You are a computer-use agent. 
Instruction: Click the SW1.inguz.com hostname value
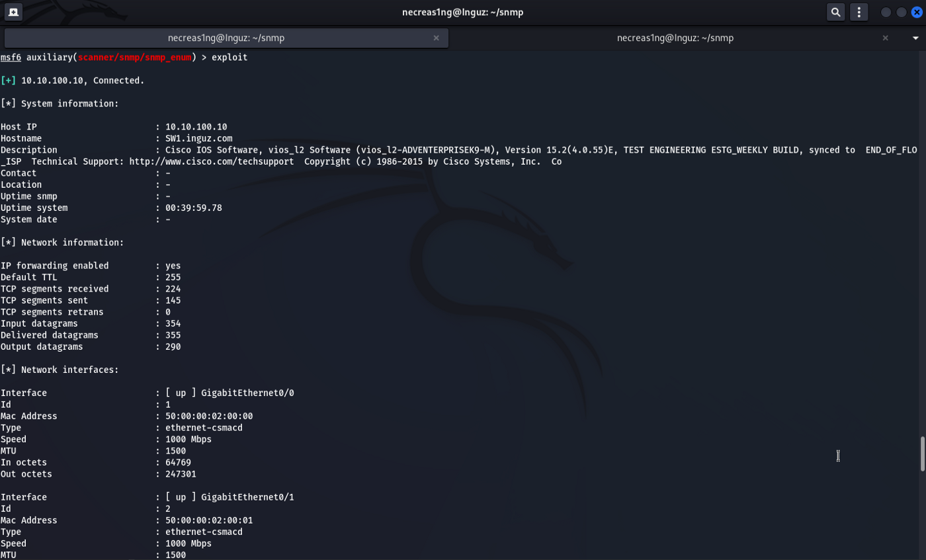[198, 138]
